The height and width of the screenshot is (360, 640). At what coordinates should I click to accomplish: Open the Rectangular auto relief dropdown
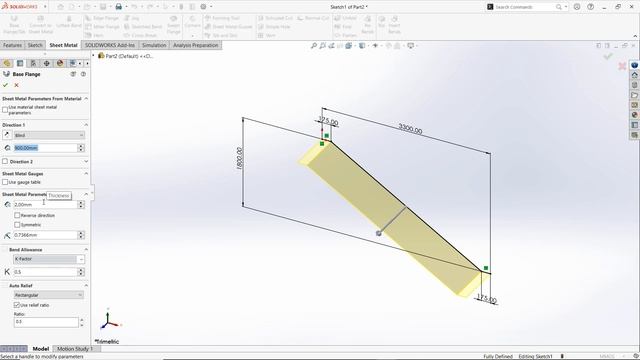pyautogui.click(x=49, y=295)
